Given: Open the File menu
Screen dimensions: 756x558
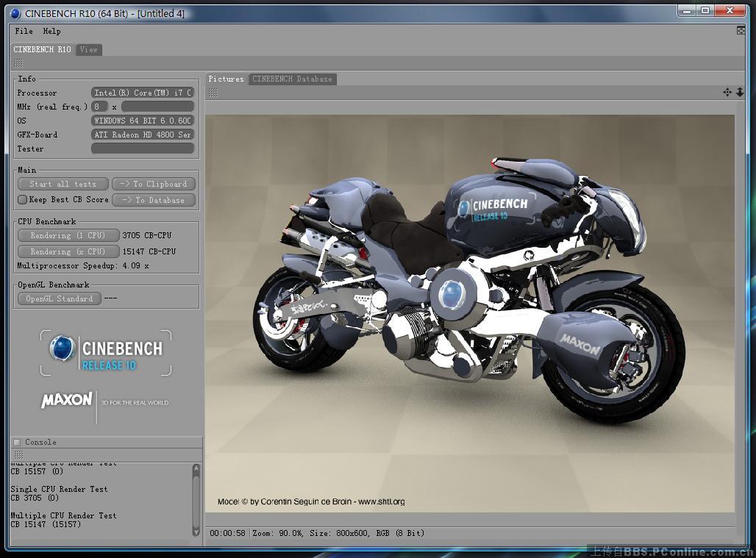Looking at the screenshot, I should tap(24, 32).
